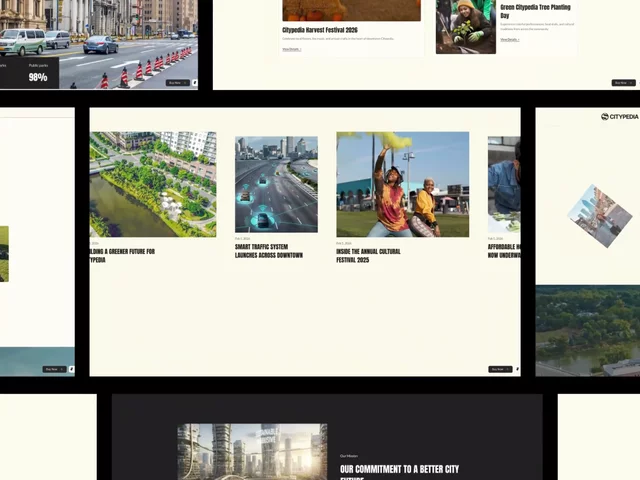
Task: Click the harvest festival pumpkins photo
Action: [x=351, y=10]
